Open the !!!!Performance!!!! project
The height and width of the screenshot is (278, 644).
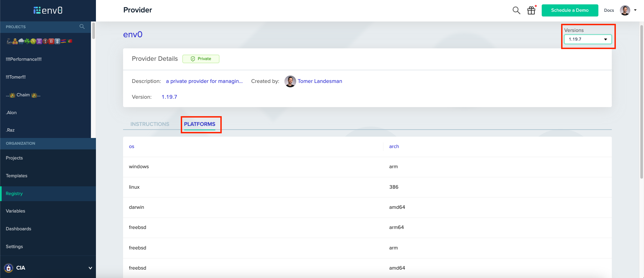coord(24,59)
